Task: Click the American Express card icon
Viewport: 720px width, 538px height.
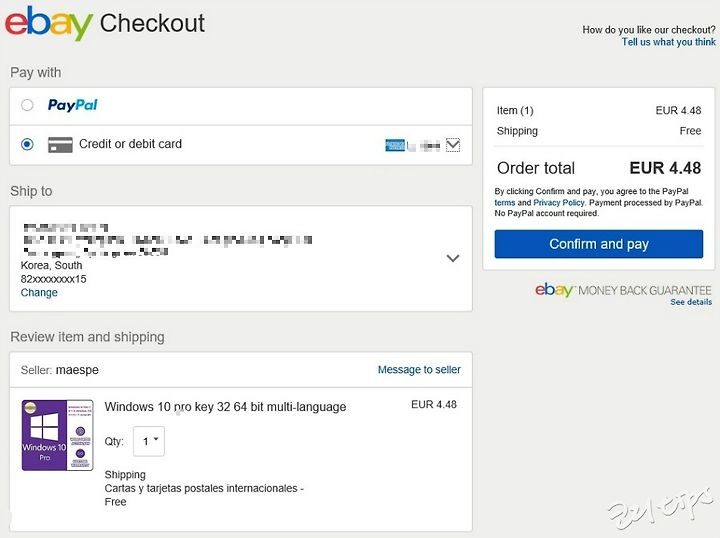Action: pos(395,145)
